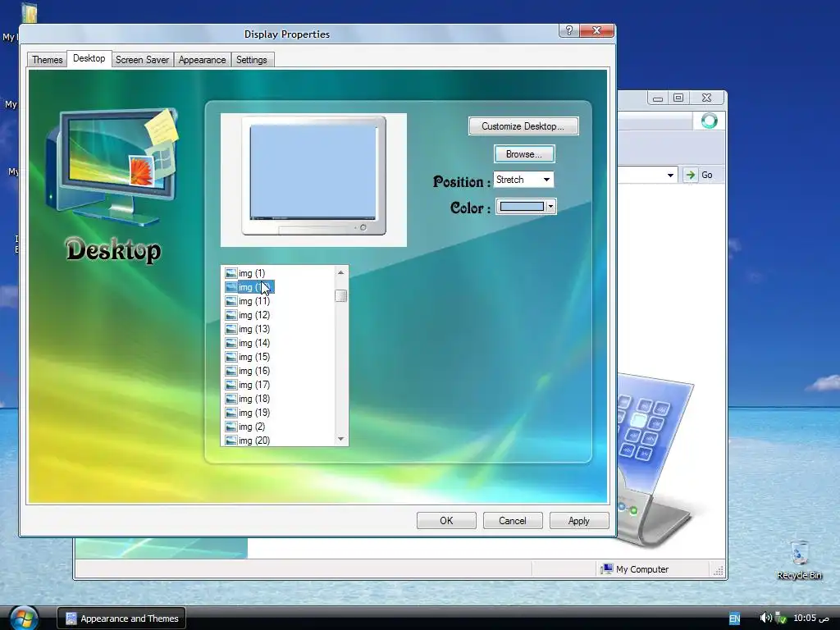The width and height of the screenshot is (840, 630).
Task: Click throbber icon in background window
Action: tap(710, 121)
